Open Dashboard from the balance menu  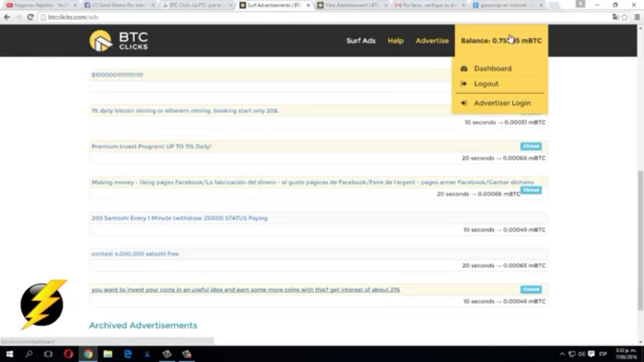[x=492, y=69]
